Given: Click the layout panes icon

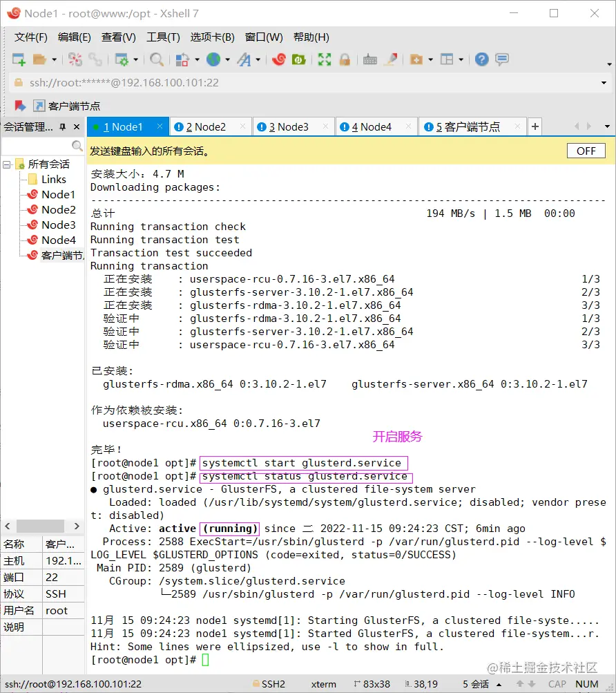Looking at the screenshot, I should pos(447,59).
